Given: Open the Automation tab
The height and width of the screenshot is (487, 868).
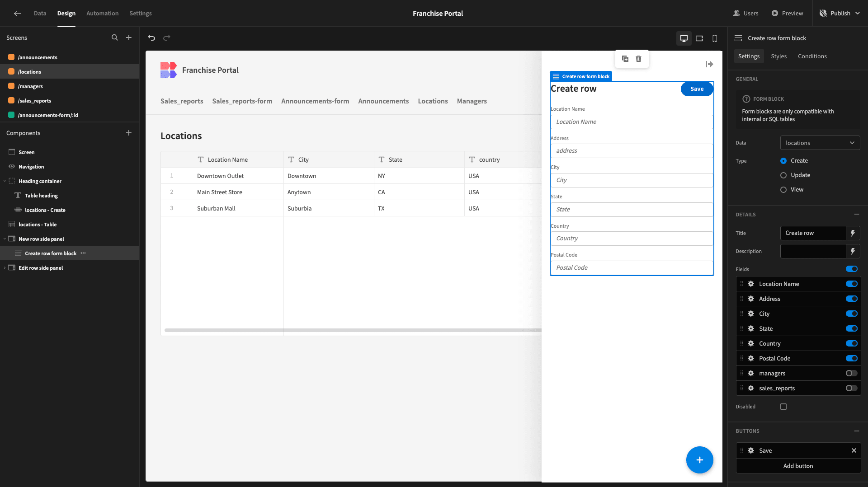Looking at the screenshot, I should 103,13.
